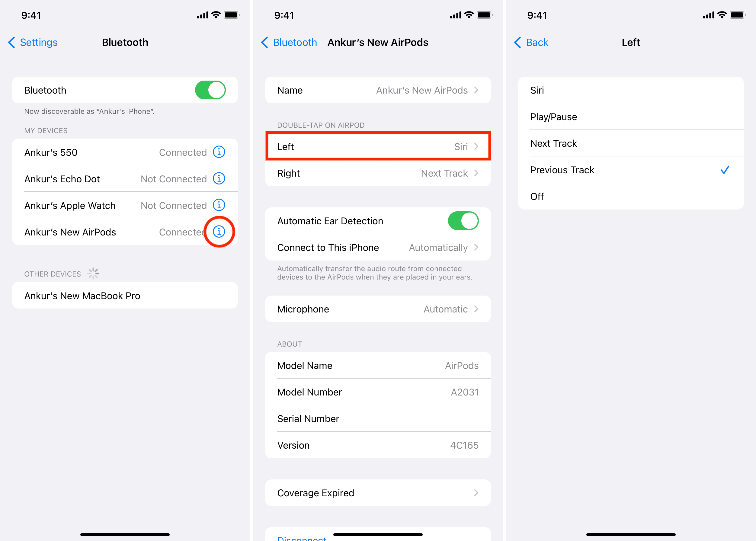Screen dimensions: 756x541
Task: Tap the Name field to rename AirPods
Action: coord(378,90)
